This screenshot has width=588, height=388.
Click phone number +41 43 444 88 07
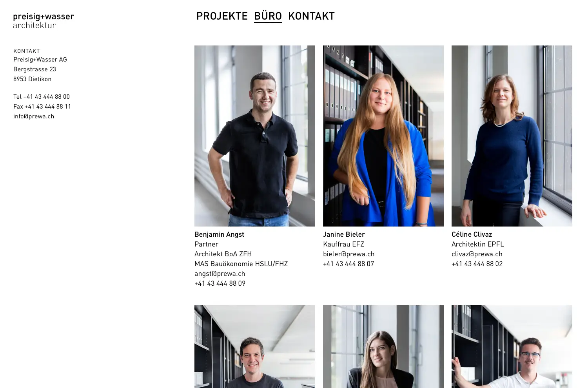(x=348, y=264)
